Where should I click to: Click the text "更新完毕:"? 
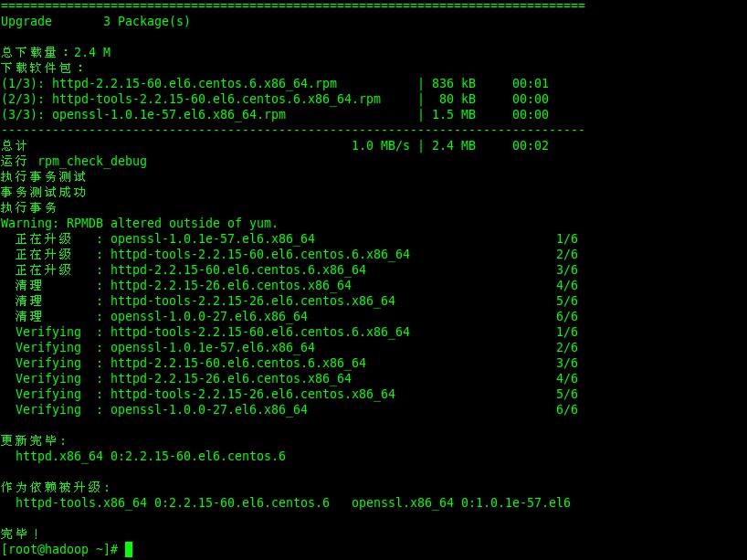click(x=34, y=440)
